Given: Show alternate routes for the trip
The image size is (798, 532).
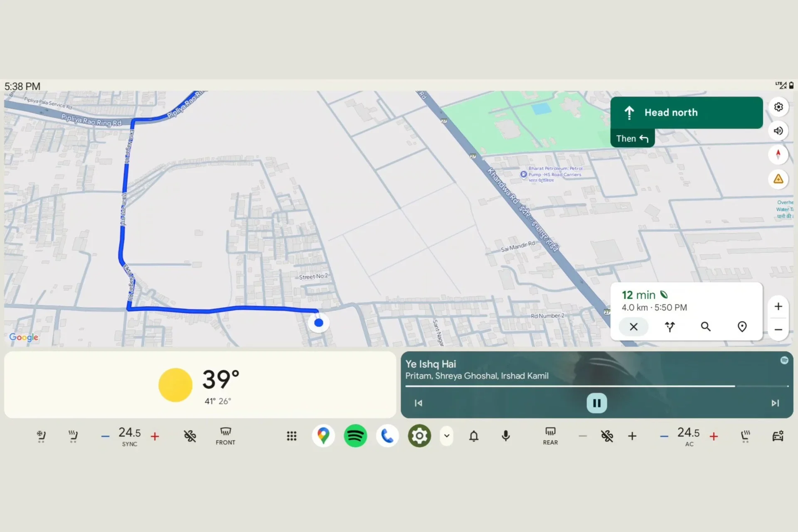Looking at the screenshot, I should coord(670,327).
